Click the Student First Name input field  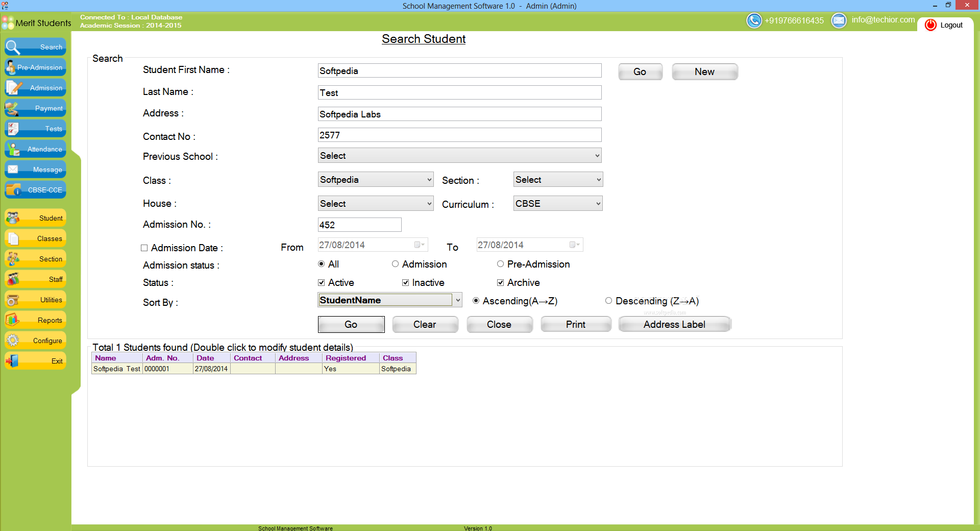click(459, 71)
